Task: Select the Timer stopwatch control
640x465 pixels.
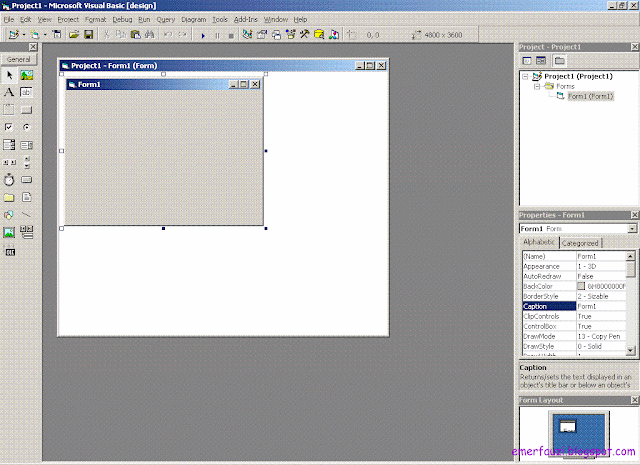Action: (9, 180)
